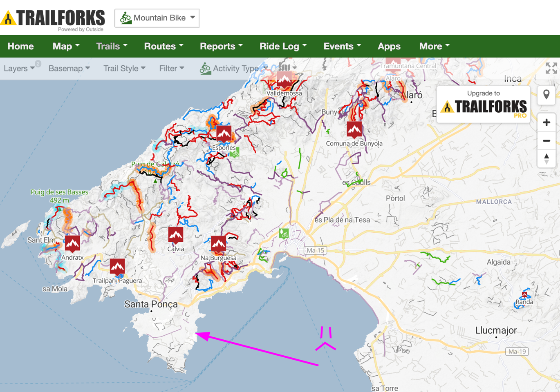The image size is (560, 392).
Task: Select the Na Burguesa riding area marker
Action: [x=218, y=244]
